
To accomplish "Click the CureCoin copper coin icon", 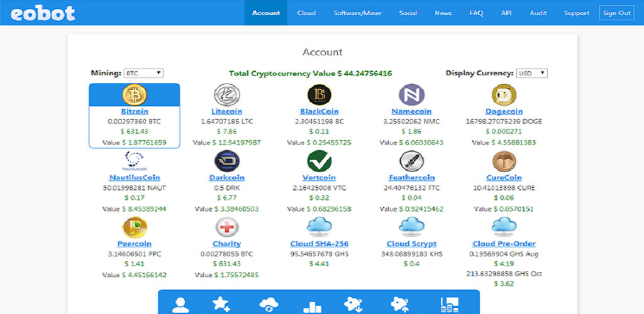I will 504,161.
